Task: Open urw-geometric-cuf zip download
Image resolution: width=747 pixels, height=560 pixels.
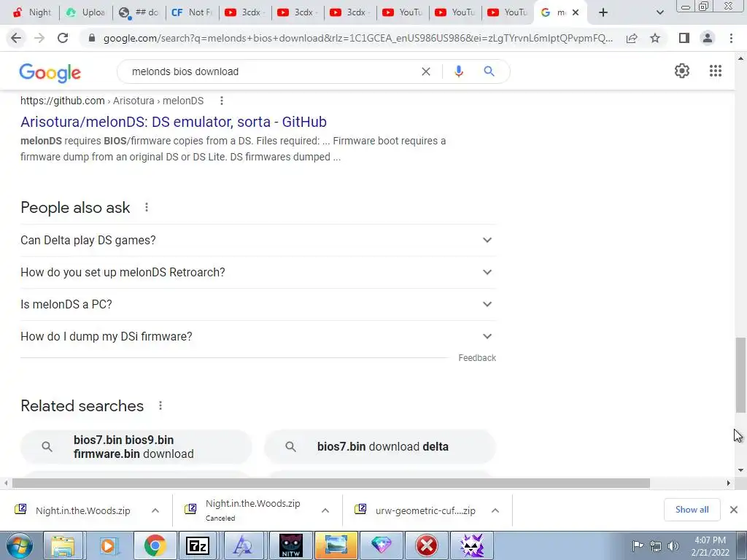Action: click(425, 510)
